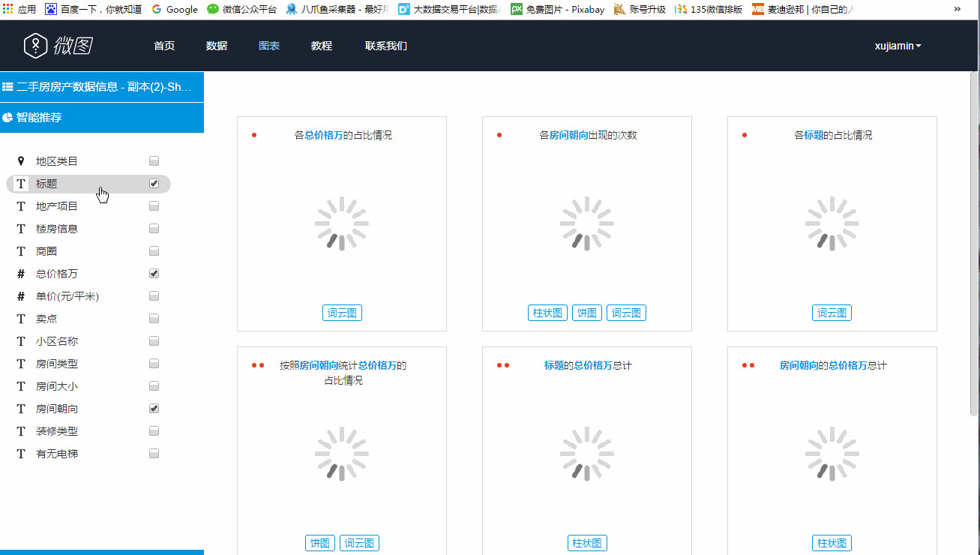Uncheck the 总价格万 checkbox
This screenshot has width=980, height=555.
154,274
